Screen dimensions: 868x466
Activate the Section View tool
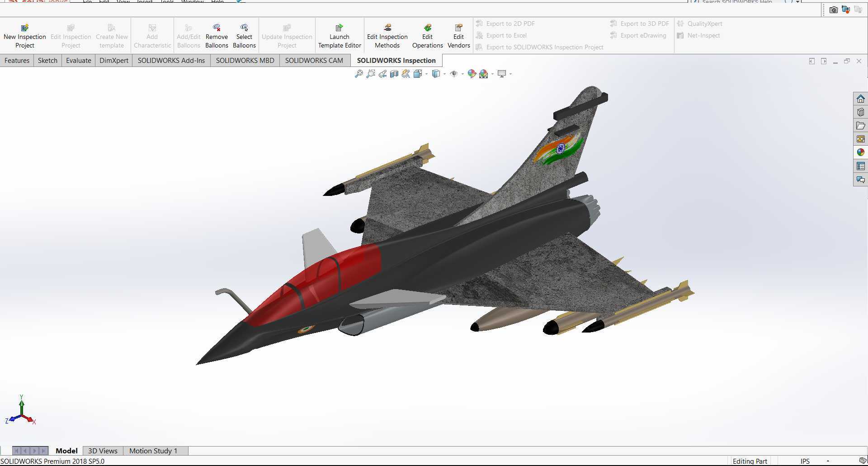(x=394, y=74)
